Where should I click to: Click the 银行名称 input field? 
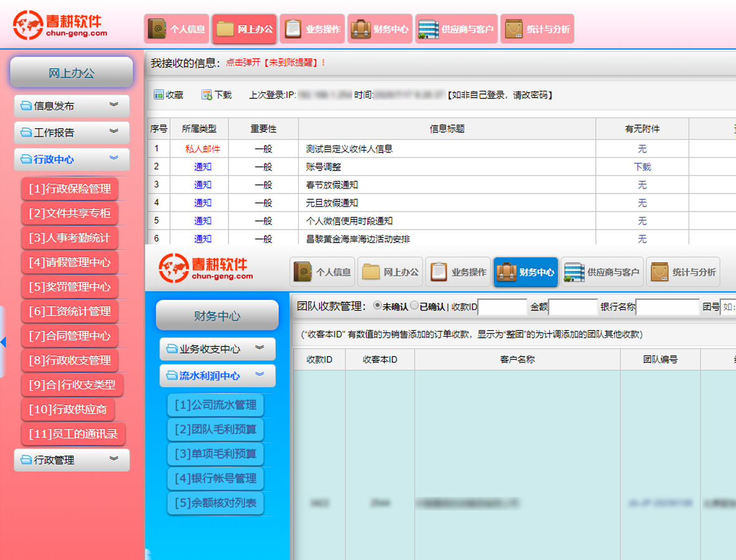pyautogui.click(x=668, y=307)
